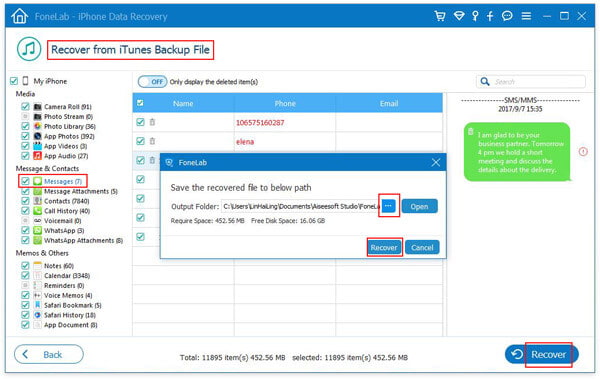Click the iTunes music note icon
Image resolution: width=600 pixels, height=379 pixels.
pyautogui.click(x=29, y=49)
